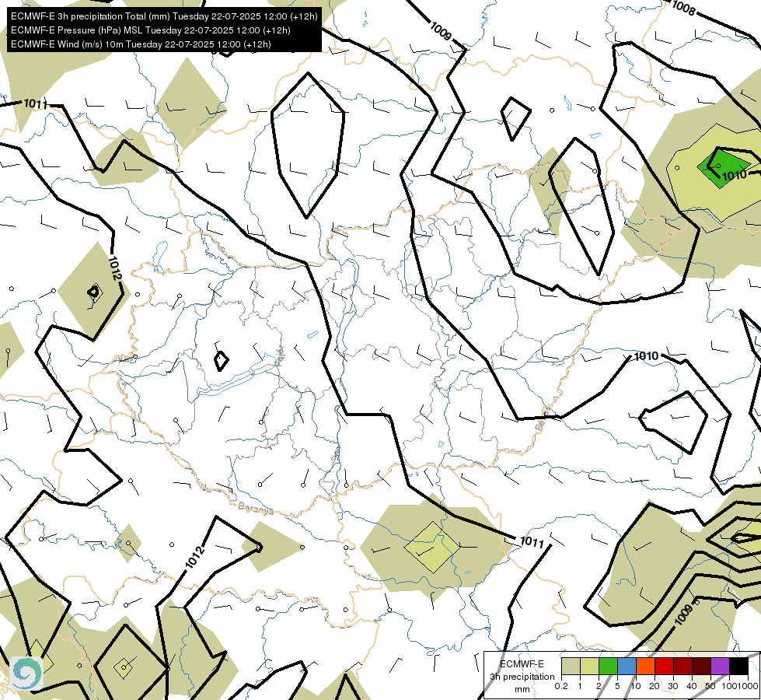Choose the bright red 20–30 mm legend swatch
This screenshot has height=700, width=761.
point(664,666)
